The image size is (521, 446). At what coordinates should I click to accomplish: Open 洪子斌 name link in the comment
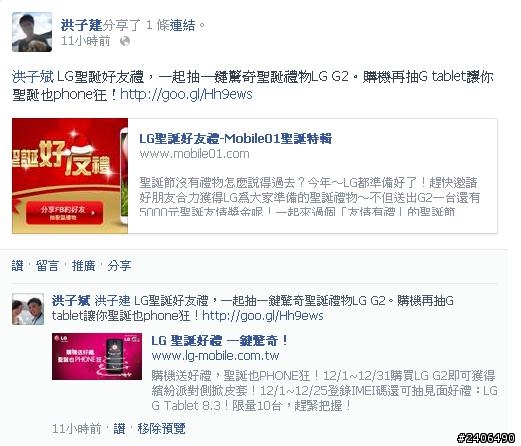(x=71, y=301)
